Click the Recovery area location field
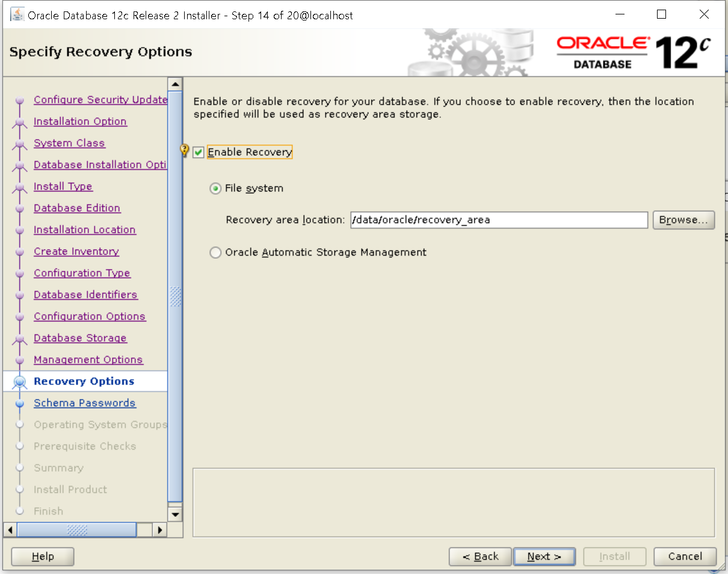 (499, 220)
